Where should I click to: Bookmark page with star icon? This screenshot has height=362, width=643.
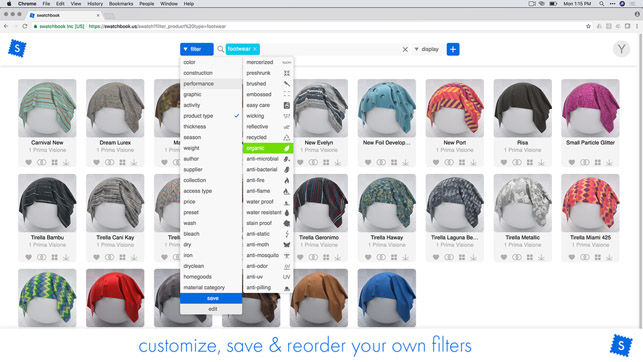click(x=588, y=26)
